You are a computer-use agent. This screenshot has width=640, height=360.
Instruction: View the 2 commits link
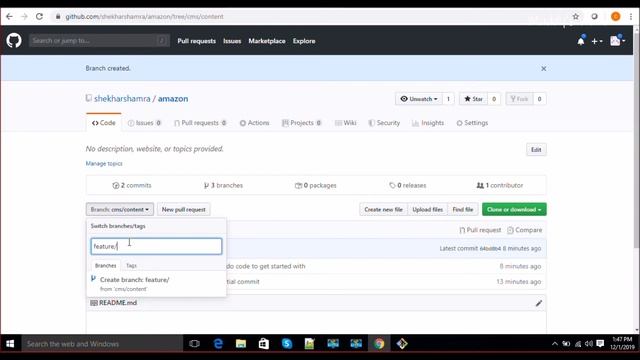point(132,185)
